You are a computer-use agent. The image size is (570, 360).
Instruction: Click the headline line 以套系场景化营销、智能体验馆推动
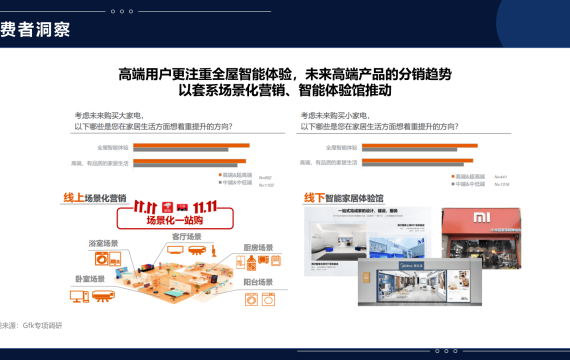285,90
